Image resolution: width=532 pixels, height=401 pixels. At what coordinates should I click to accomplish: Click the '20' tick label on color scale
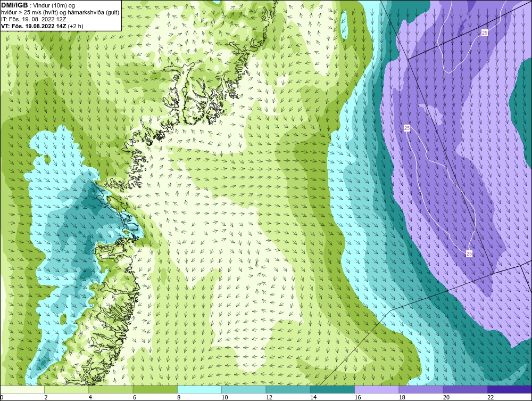(446, 398)
